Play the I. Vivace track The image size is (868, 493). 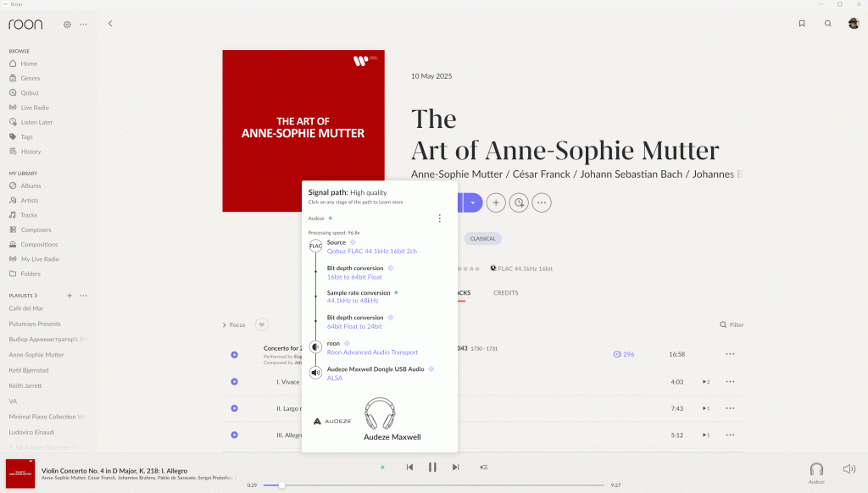[x=234, y=382]
